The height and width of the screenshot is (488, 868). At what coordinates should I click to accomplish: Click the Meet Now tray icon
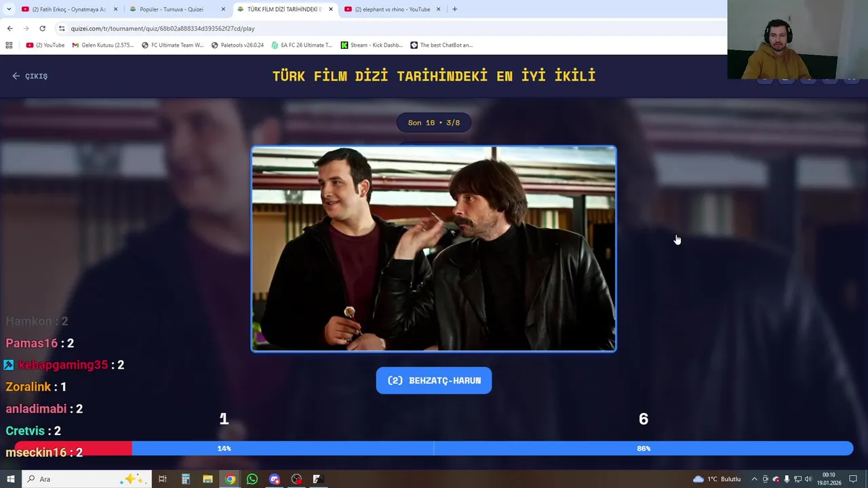pyautogui.click(x=766, y=479)
